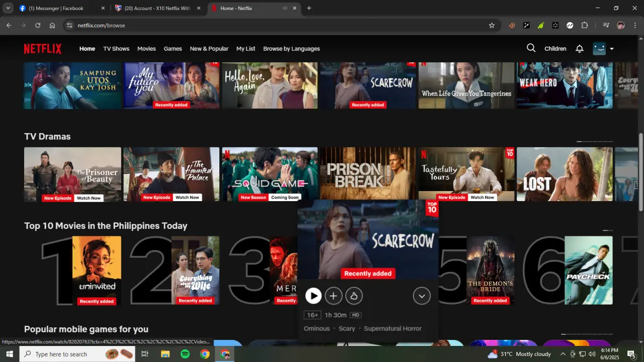
Task: Open browser Extensions puzzle icon
Action: pos(585,25)
